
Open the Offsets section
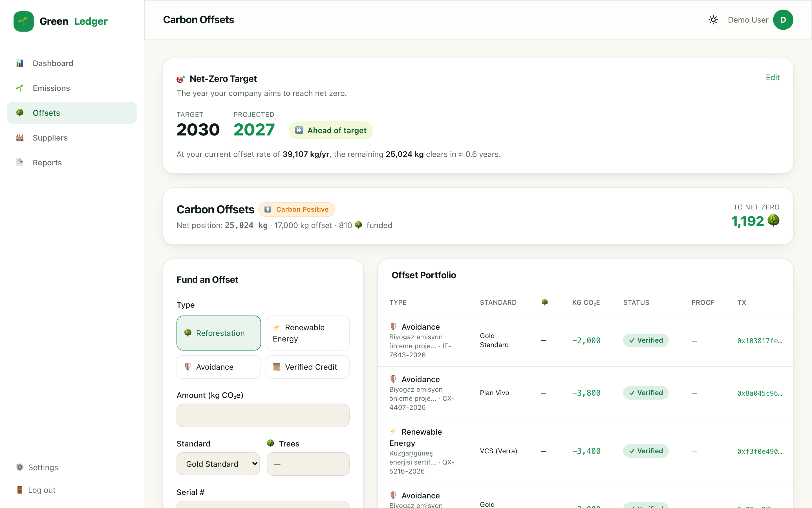[x=72, y=113]
